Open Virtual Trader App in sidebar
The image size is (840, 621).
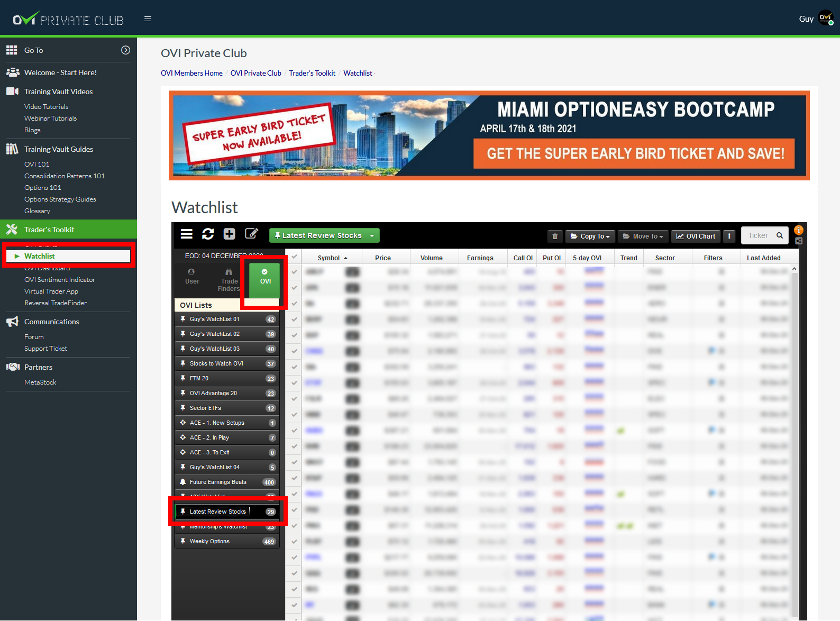[51, 291]
